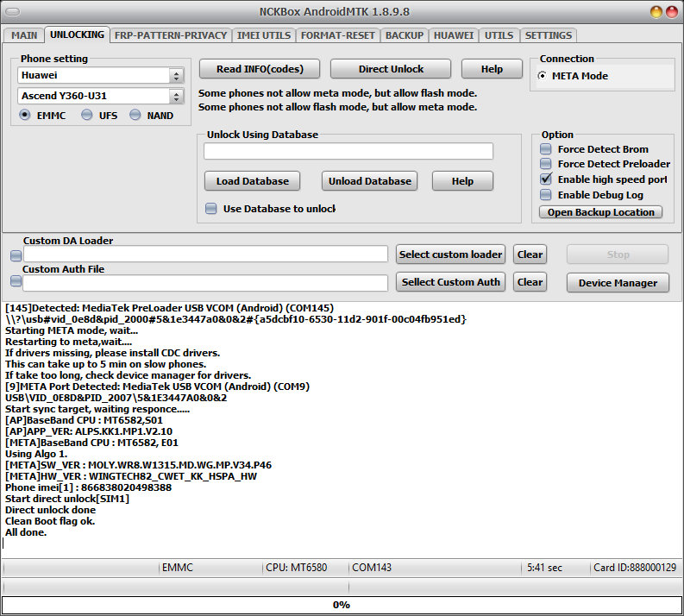This screenshot has height=616, width=684.
Task: Start Direct Unlock
Action: tap(391, 69)
